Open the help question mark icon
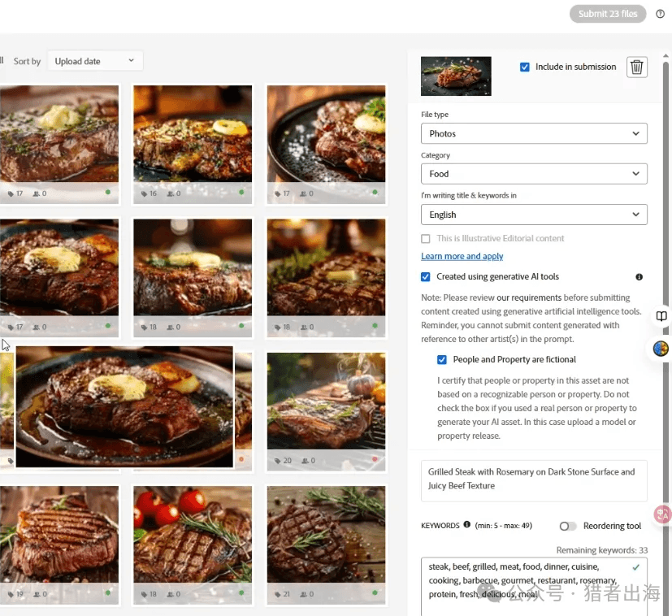Image resolution: width=672 pixels, height=616 pixels. tap(660, 14)
